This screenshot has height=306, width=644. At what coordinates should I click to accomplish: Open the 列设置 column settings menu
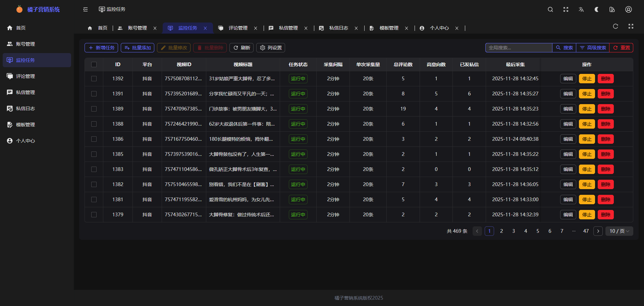pos(271,48)
